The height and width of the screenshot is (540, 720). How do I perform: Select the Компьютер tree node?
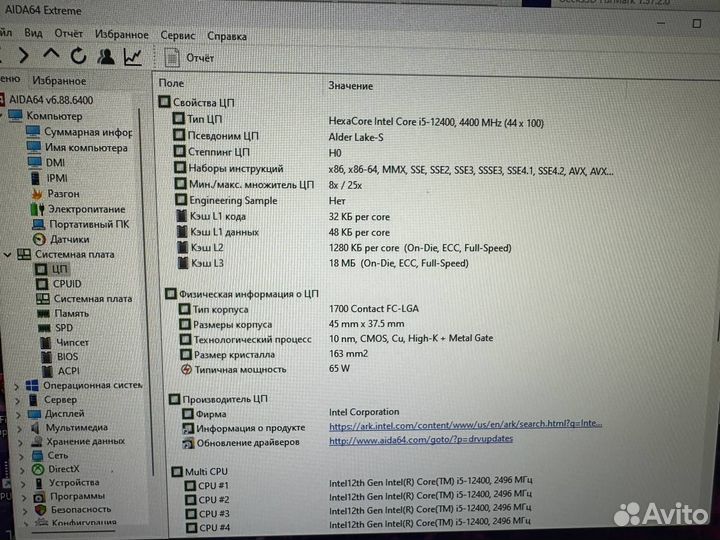pyautogui.click(x=54, y=116)
